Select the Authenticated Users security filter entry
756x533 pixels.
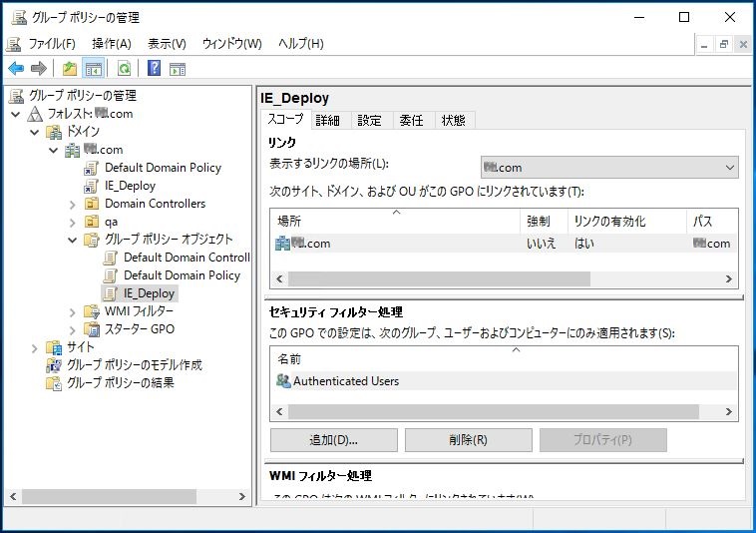click(x=345, y=381)
